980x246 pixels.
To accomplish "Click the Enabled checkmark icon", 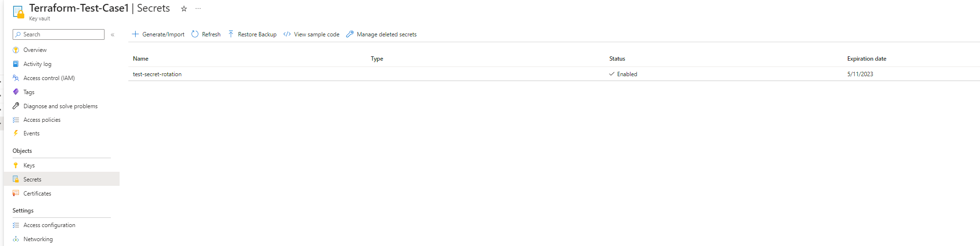I will point(612,74).
